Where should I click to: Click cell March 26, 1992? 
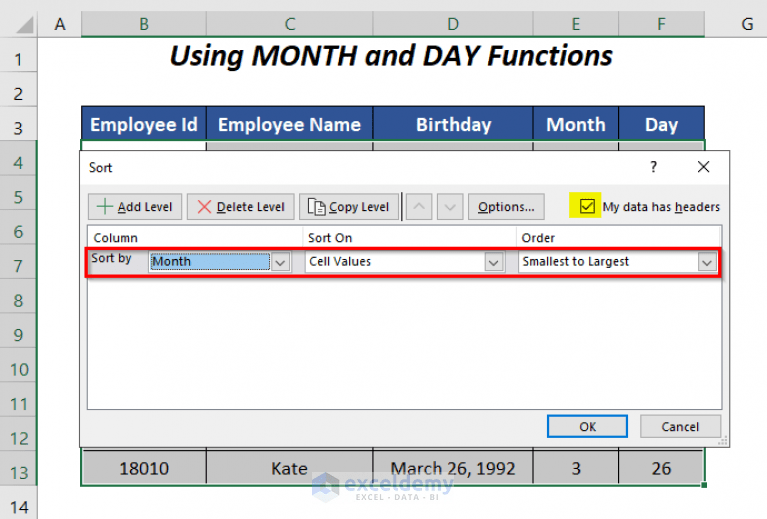tap(453, 468)
